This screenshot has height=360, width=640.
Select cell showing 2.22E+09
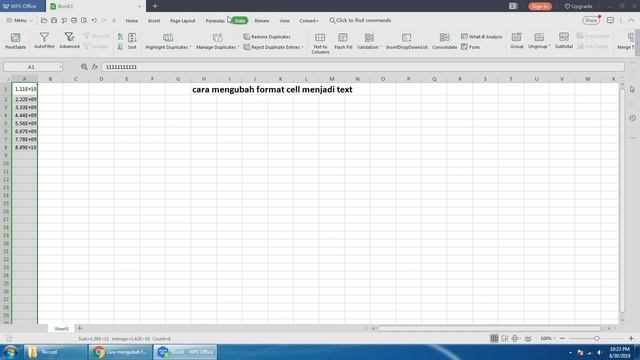[x=25, y=99]
